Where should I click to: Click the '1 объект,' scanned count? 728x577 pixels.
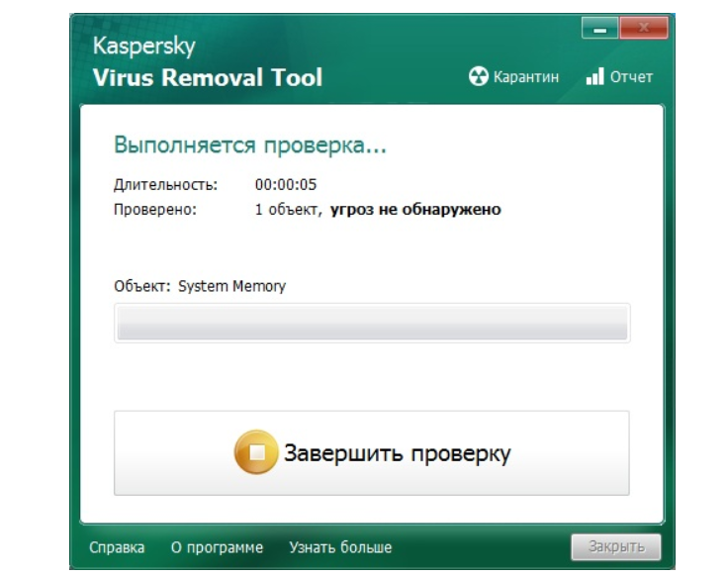(x=288, y=210)
